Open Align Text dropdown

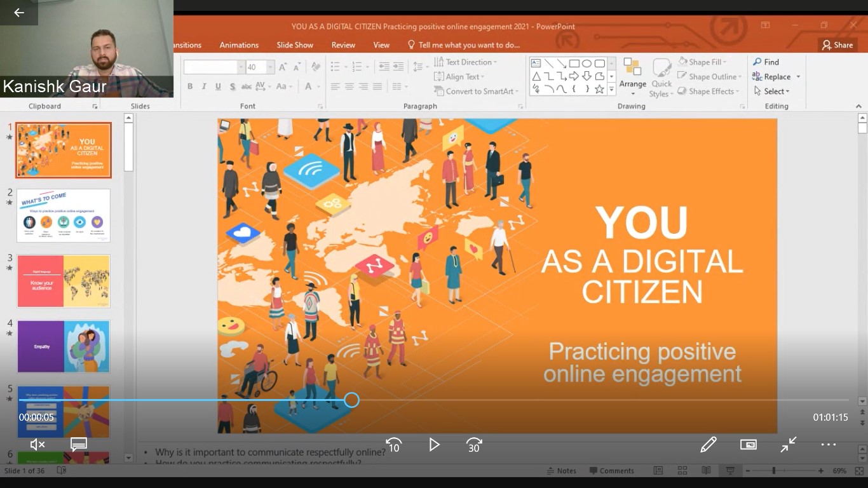coord(459,76)
